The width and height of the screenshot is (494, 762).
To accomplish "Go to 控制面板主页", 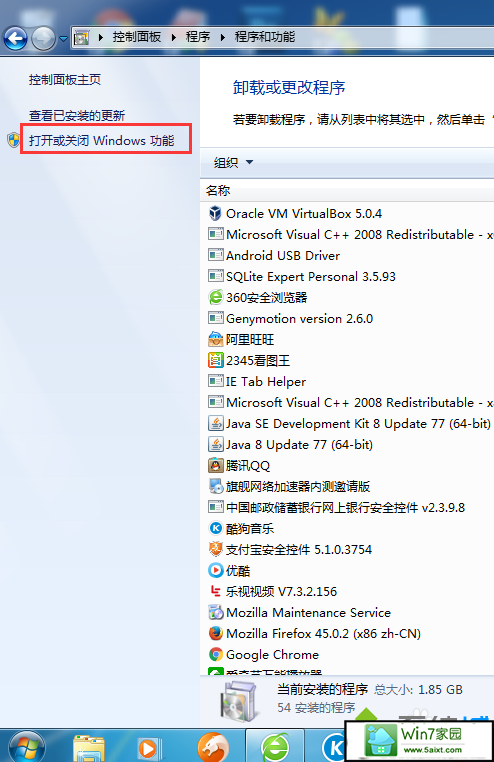I will pos(65,80).
